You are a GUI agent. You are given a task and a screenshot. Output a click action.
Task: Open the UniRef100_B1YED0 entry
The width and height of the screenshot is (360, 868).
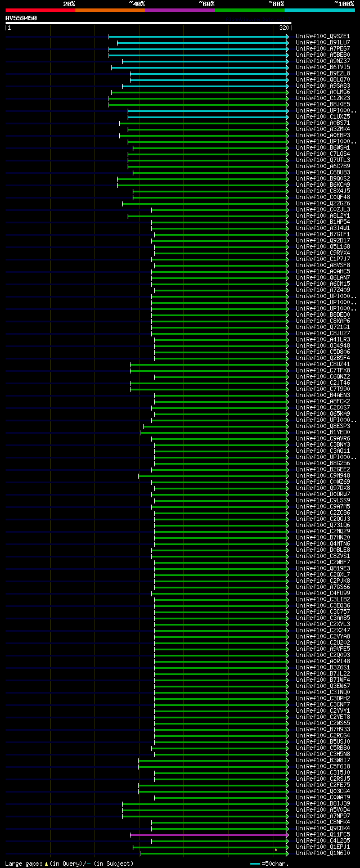click(x=323, y=433)
